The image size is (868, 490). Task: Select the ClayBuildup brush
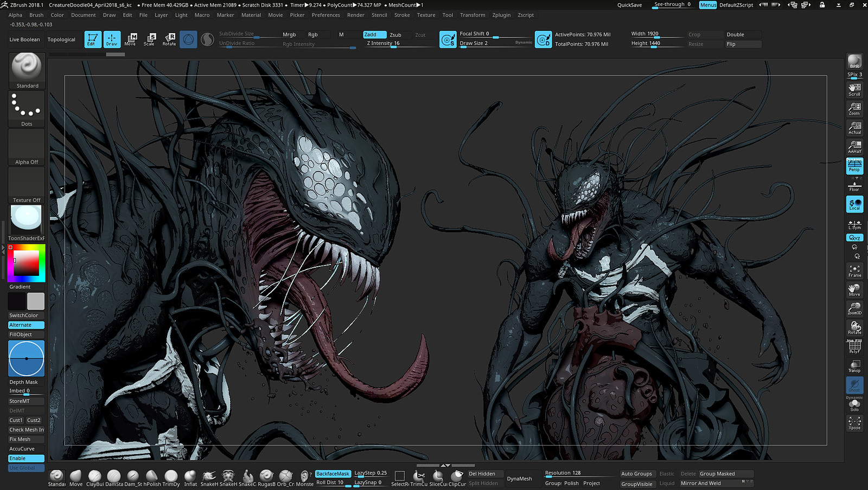[x=95, y=478]
